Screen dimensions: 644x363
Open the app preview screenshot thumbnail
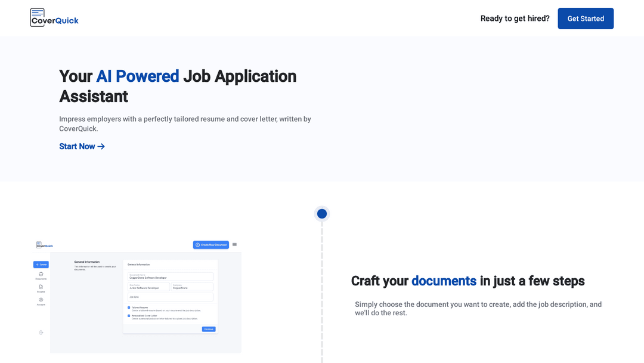click(137, 296)
